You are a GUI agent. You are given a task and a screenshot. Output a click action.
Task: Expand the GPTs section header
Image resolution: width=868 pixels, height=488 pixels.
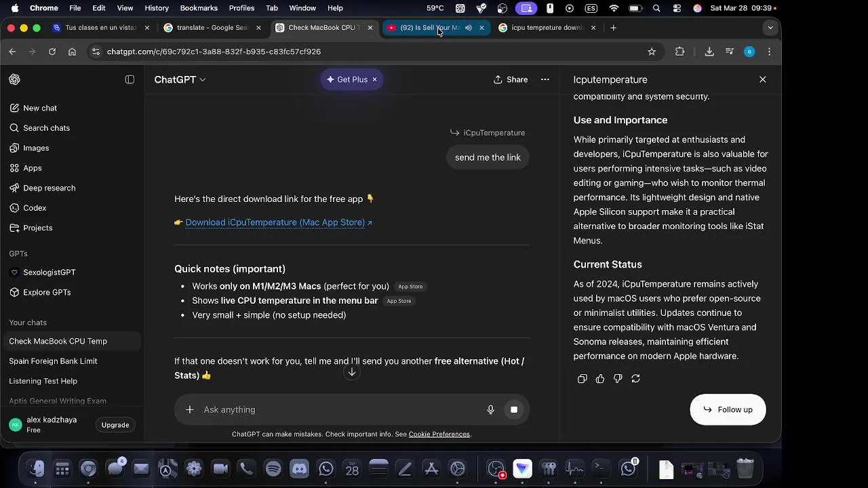(x=18, y=253)
